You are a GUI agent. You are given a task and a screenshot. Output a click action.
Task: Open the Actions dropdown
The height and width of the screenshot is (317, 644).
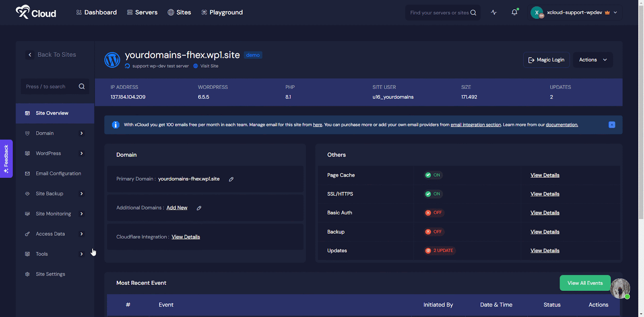tap(592, 60)
